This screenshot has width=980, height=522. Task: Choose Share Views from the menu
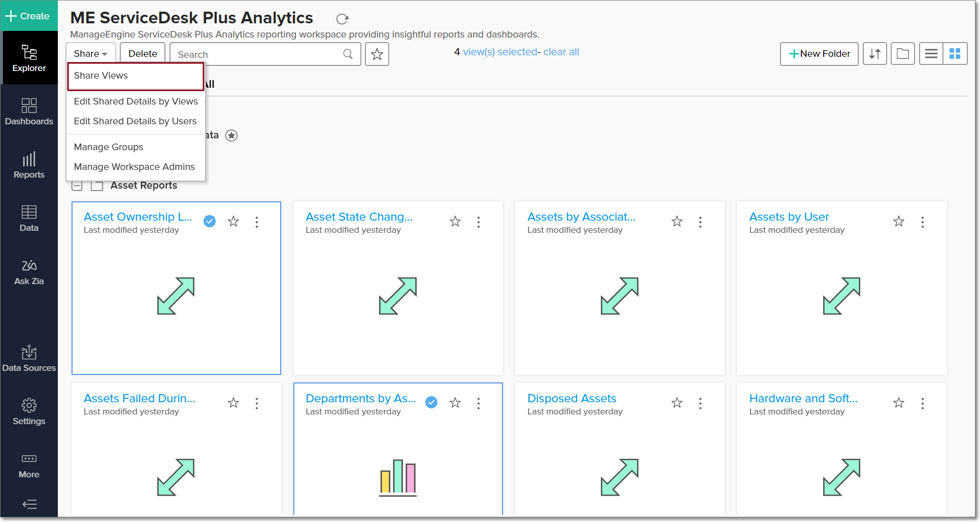101,76
